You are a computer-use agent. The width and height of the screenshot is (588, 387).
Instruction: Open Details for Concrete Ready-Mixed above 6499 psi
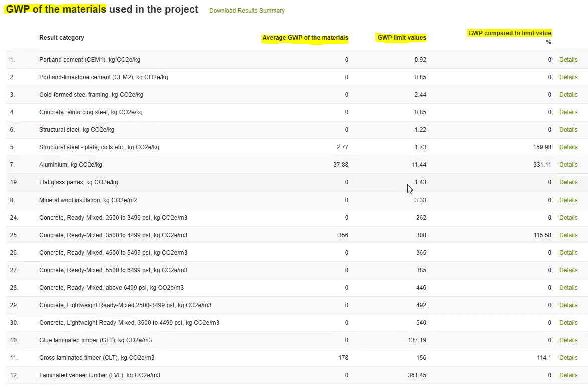568,287
